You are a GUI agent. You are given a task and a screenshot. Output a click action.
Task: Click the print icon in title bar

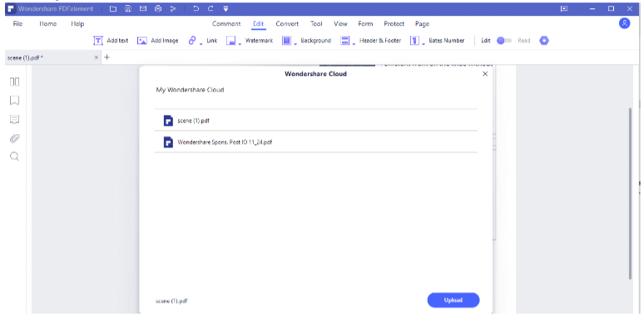(x=158, y=8)
